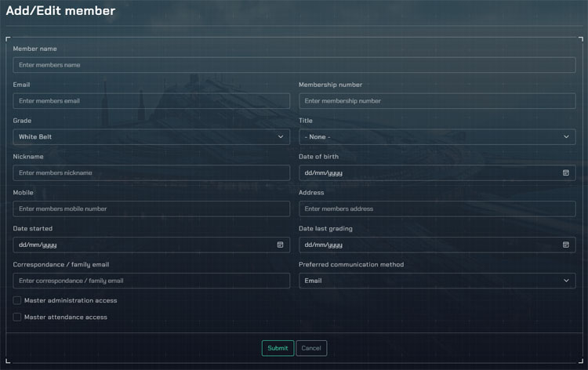The width and height of the screenshot is (588, 370).
Task: Open the Date started calendar picker
Action: click(x=280, y=245)
